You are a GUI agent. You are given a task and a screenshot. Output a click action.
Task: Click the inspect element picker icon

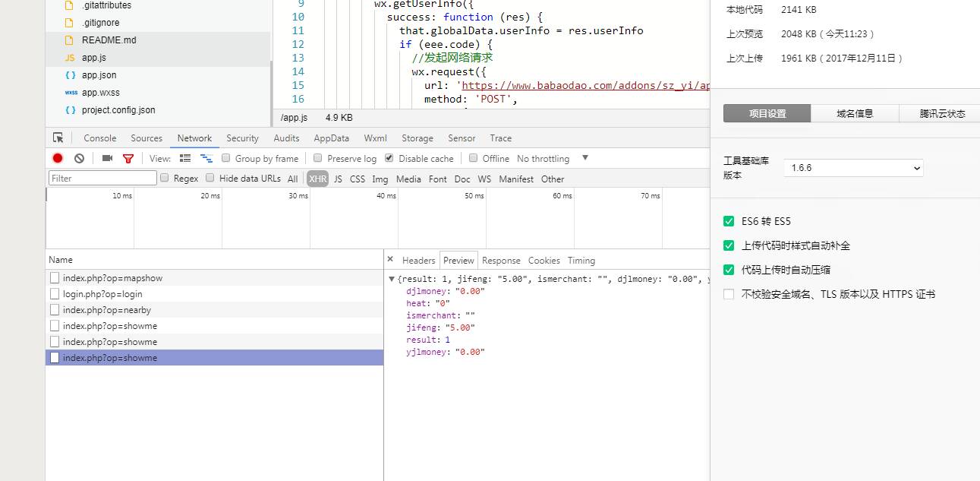(x=58, y=138)
